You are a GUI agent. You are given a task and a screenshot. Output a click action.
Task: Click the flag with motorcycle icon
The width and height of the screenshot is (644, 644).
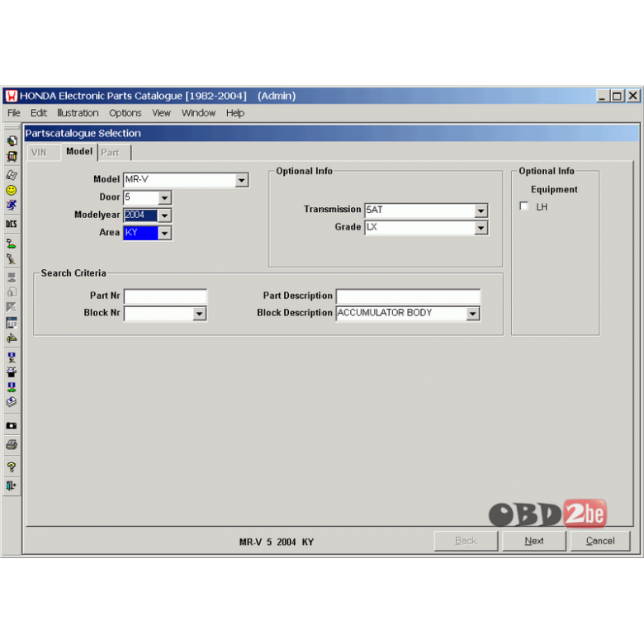12,259
